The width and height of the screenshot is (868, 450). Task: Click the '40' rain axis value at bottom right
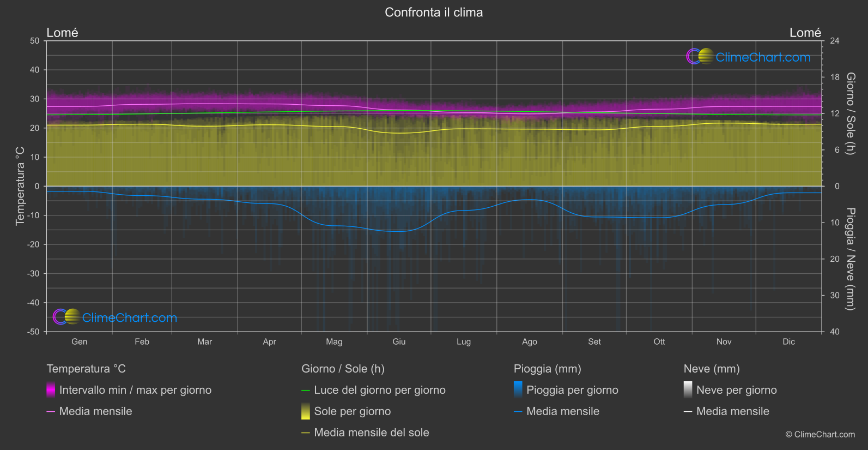coord(834,332)
